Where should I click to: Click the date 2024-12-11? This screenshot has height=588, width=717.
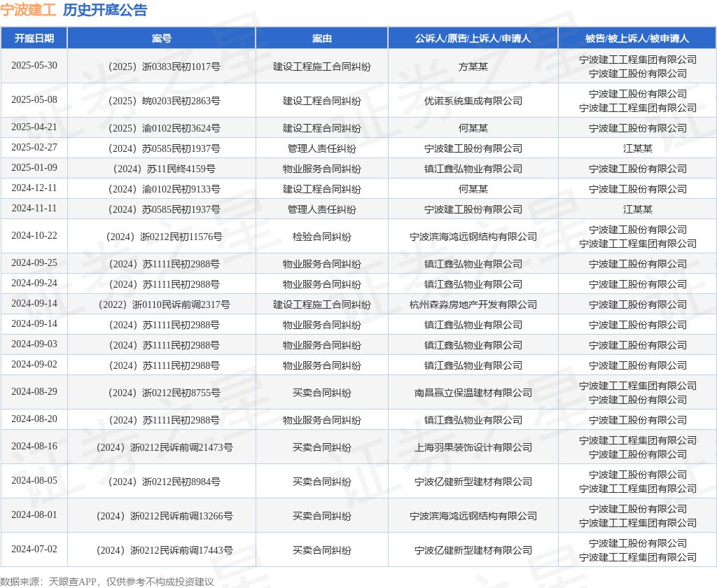[x=34, y=188]
